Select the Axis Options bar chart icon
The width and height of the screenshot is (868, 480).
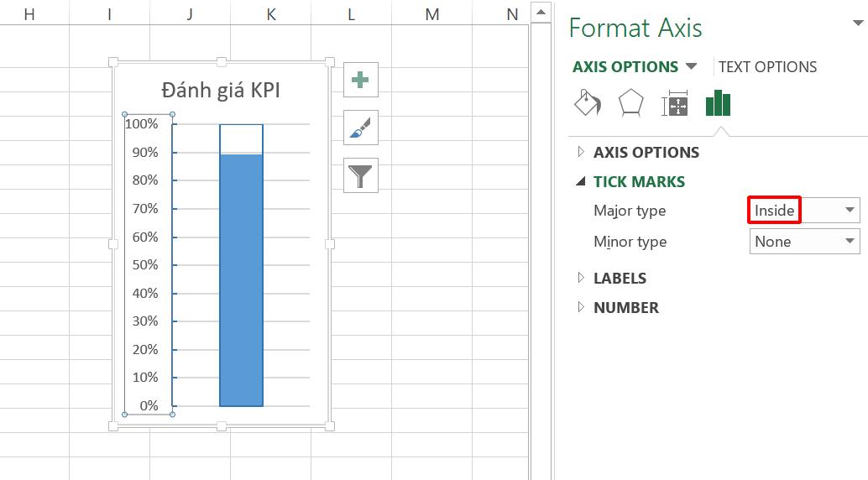[x=718, y=103]
